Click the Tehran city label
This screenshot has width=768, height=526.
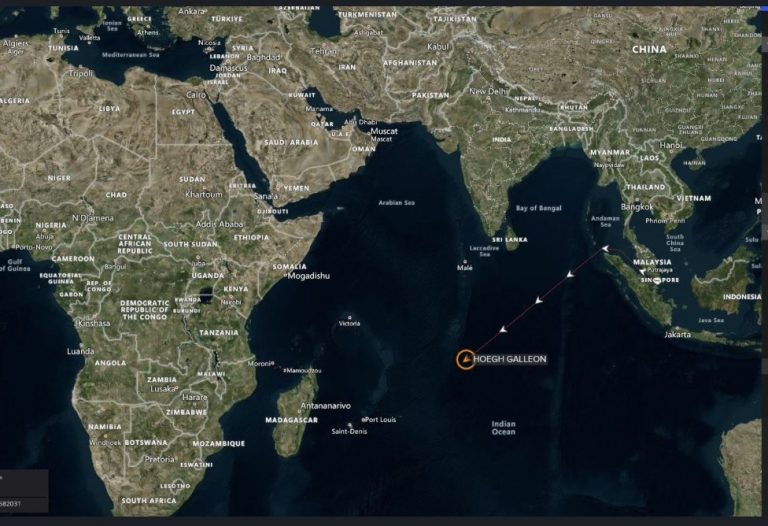323,51
